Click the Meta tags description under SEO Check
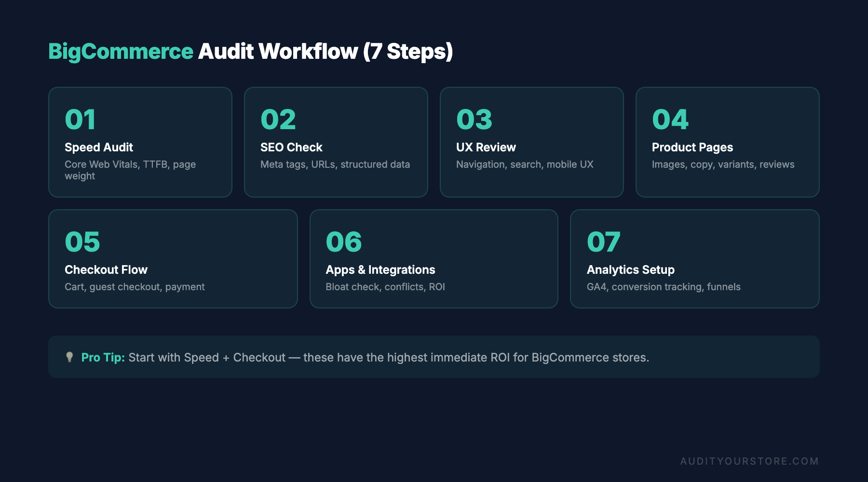Viewport: 868px width, 482px height. coord(335,164)
